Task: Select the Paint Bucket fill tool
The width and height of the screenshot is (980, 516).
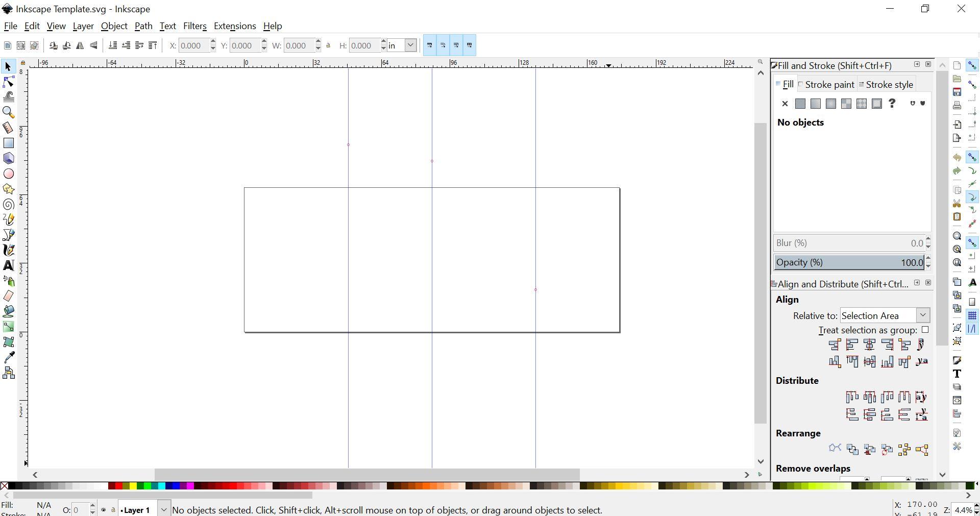Action: click(x=9, y=311)
